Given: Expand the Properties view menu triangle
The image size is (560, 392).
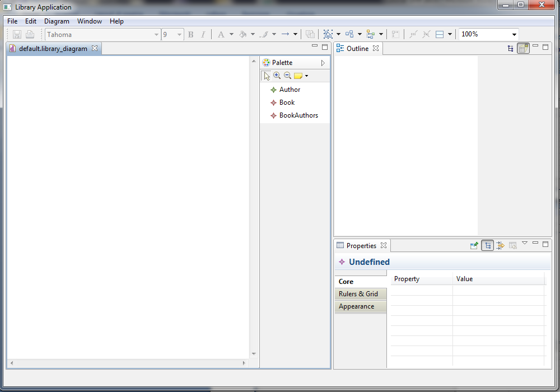Looking at the screenshot, I should 525,243.
